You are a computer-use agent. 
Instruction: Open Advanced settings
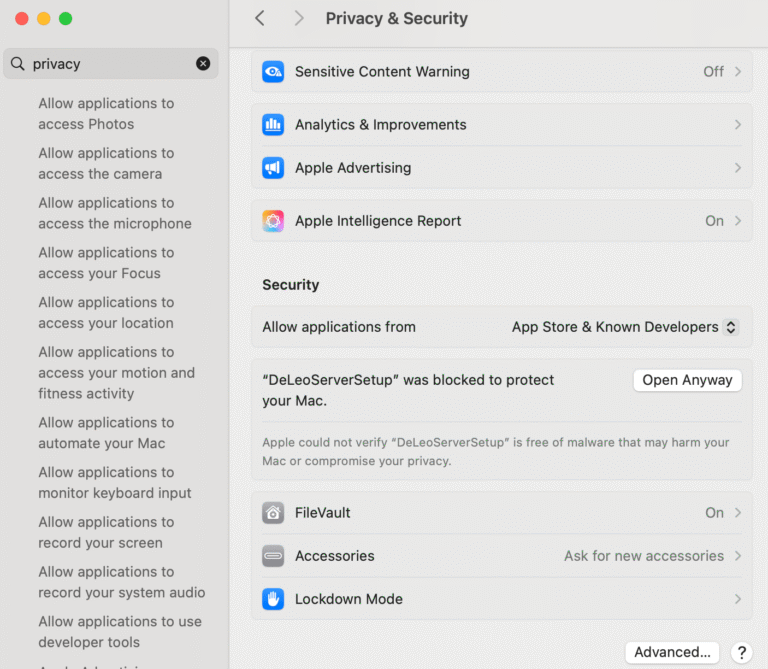[672, 652]
